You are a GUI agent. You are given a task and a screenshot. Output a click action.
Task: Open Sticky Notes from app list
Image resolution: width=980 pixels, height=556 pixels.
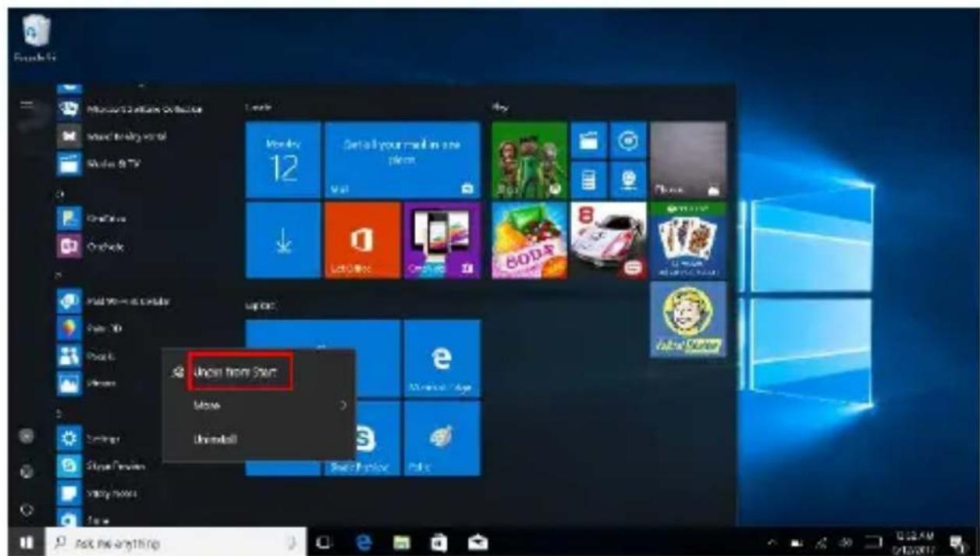click(x=97, y=494)
